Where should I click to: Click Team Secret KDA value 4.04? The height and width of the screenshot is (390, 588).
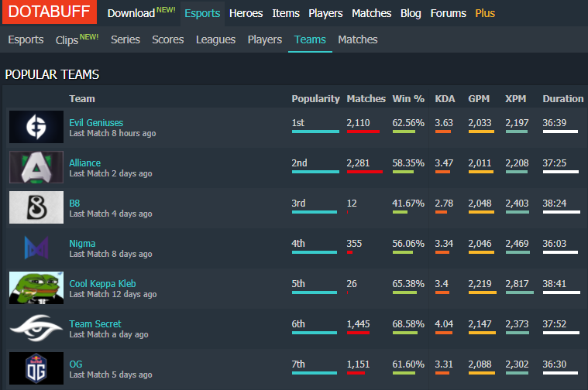click(x=444, y=324)
